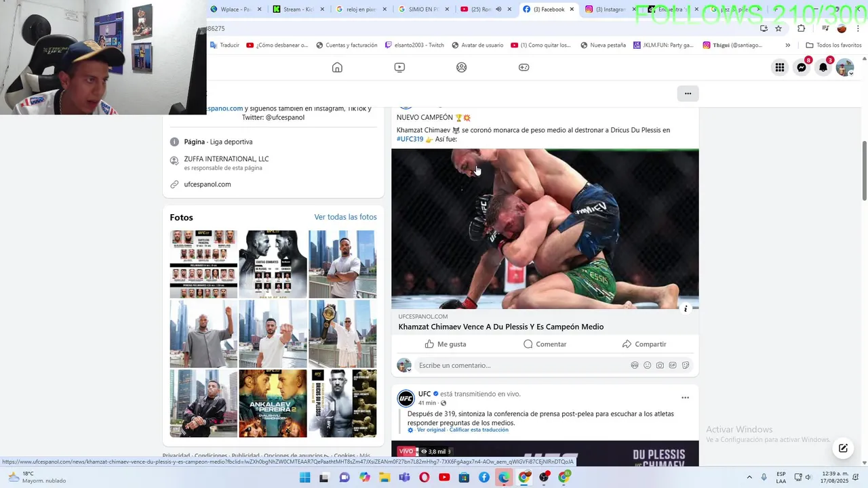Viewport: 868px width, 488px height.
Task: Open the Ankalaev vs Pereira 2 poster photo
Action: 273,403
